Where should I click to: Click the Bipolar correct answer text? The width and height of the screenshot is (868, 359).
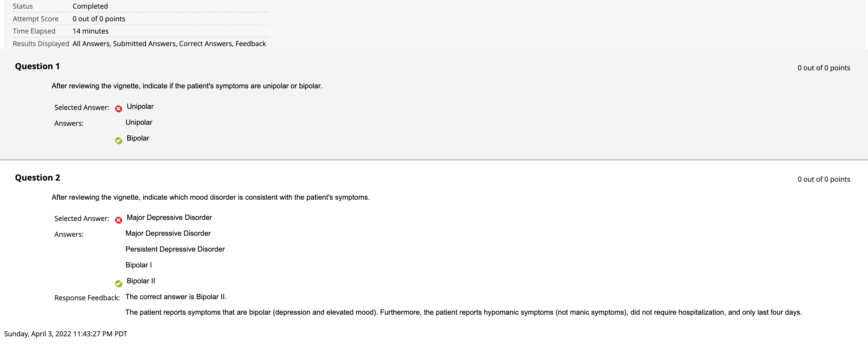(138, 138)
